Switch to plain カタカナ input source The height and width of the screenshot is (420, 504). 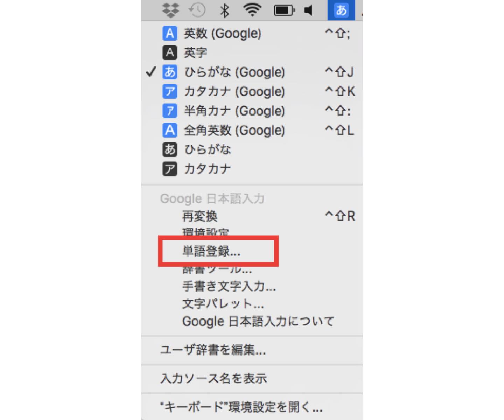pyautogui.click(x=252, y=169)
